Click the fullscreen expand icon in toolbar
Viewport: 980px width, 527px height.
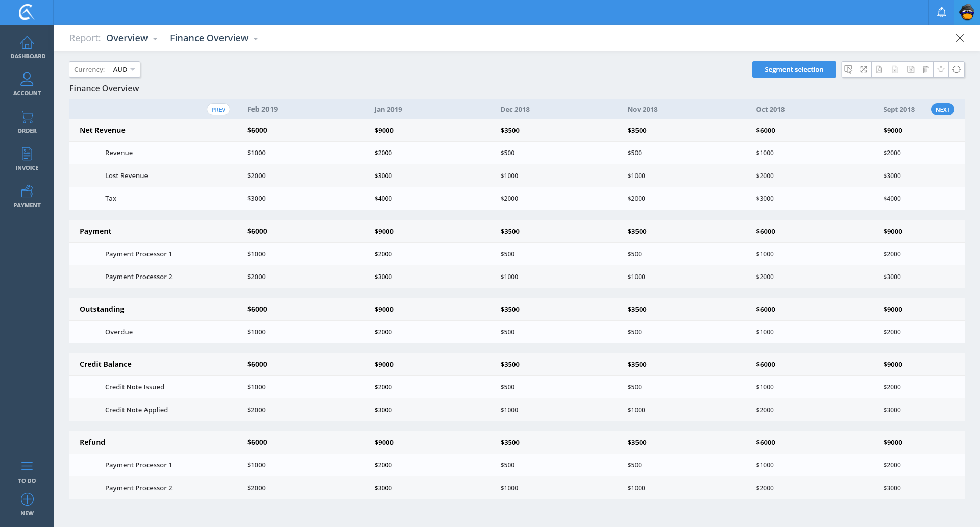[x=864, y=69]
